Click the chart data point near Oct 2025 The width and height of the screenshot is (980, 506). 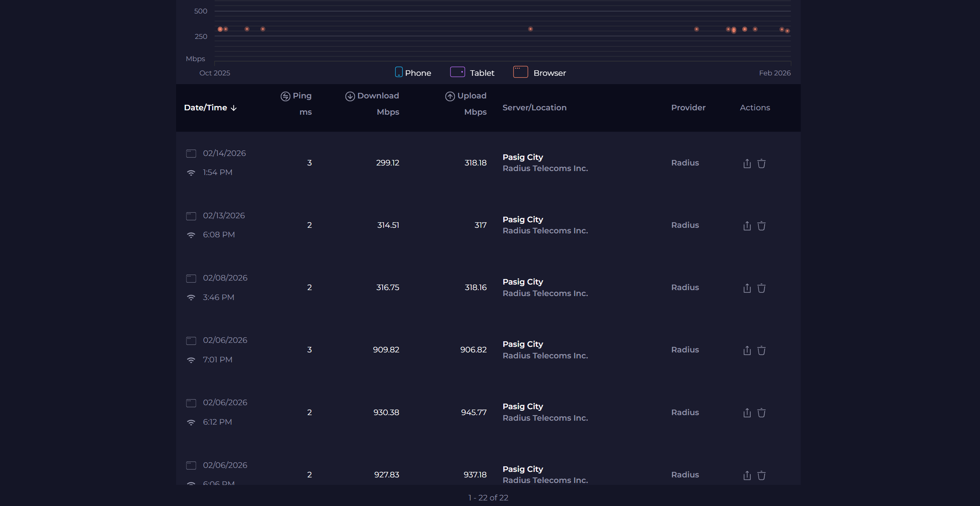coord(220,29)
